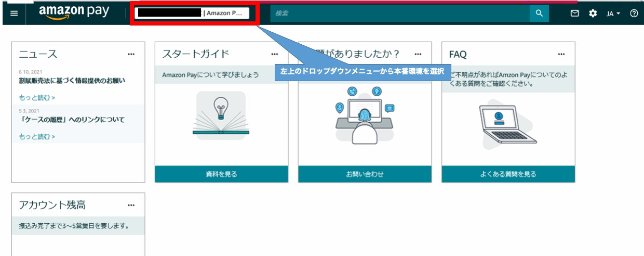Click もっと読む under 割賦販売法 news
Screen dimensions: 644x256
[37, 97]
